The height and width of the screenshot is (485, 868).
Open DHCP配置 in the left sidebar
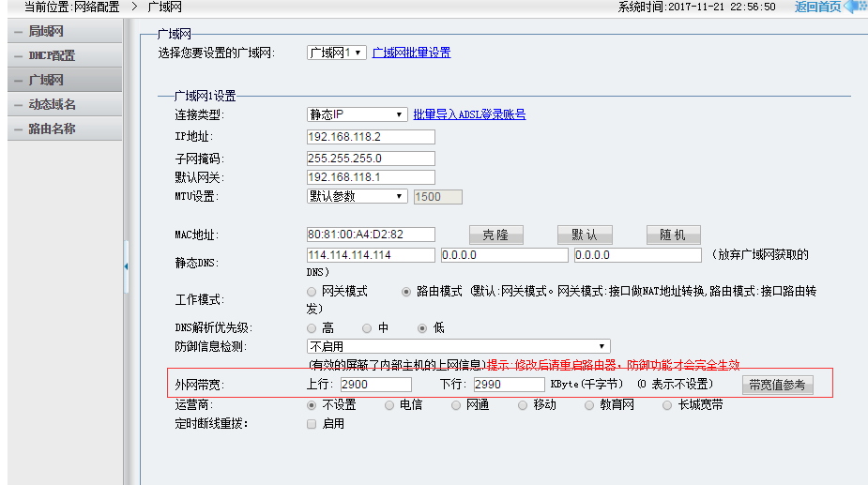point(65,55)
